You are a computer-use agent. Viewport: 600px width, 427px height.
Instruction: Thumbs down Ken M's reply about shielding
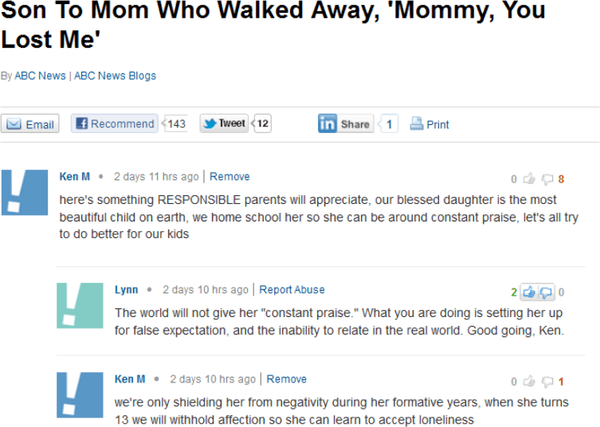click(547, 382)
